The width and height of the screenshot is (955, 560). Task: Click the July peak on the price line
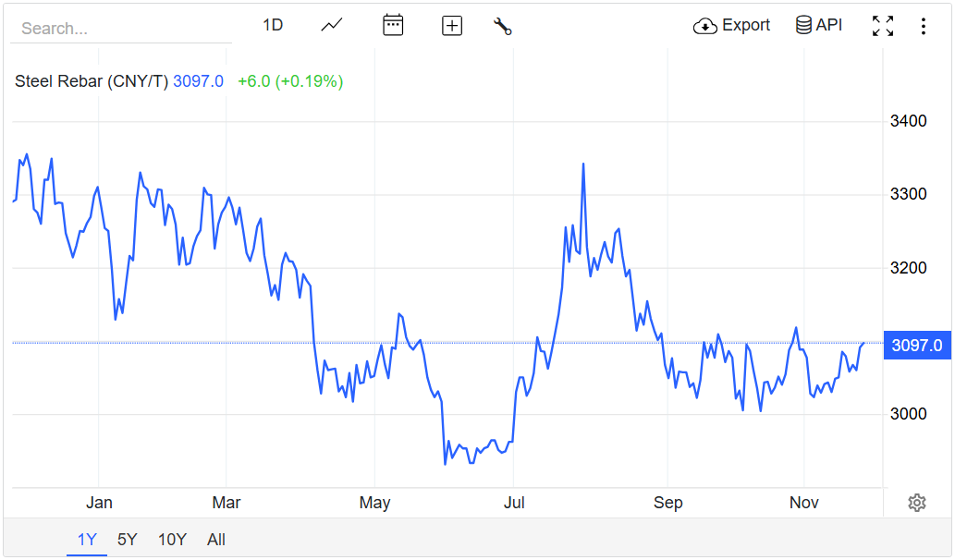pyautogui.click(x=583, y=164)
